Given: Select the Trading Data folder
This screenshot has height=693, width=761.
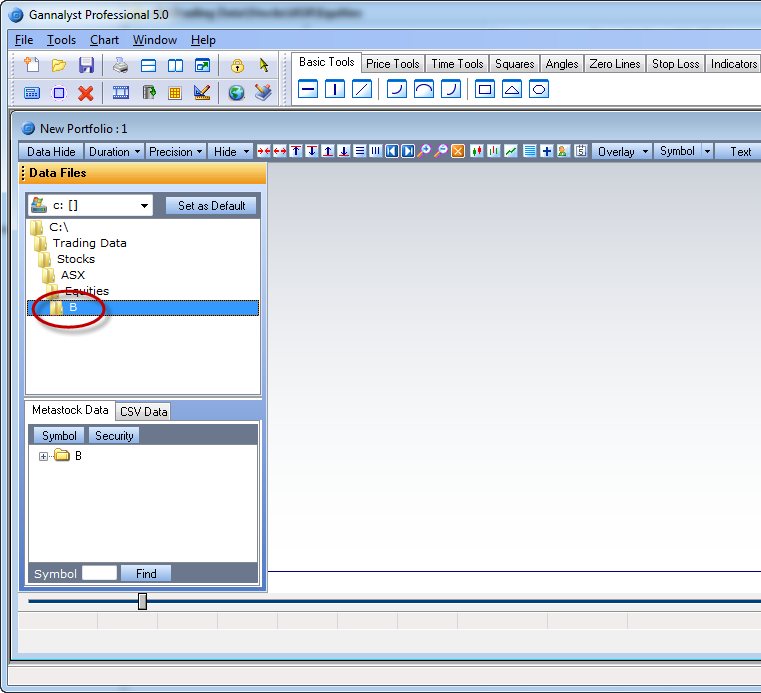Looking at the screenshot, I should (x=89, y=243).
